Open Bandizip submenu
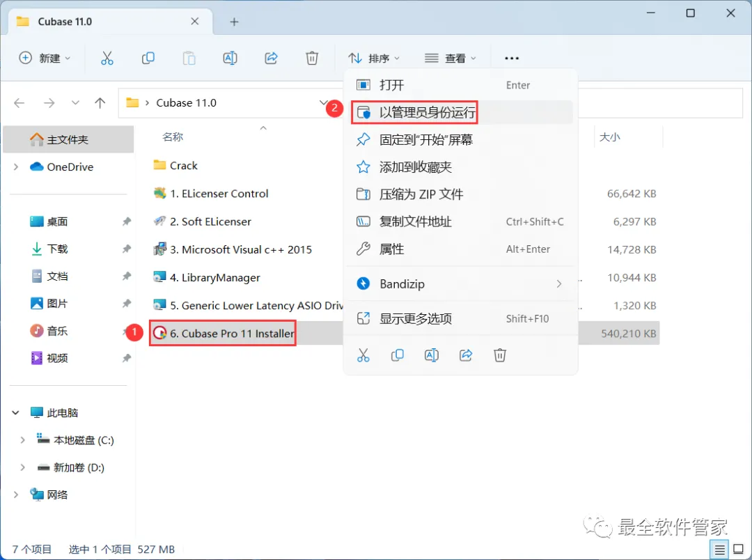This screenshot has height=560, width=752. pyautogui.click(x=460, y=284)
